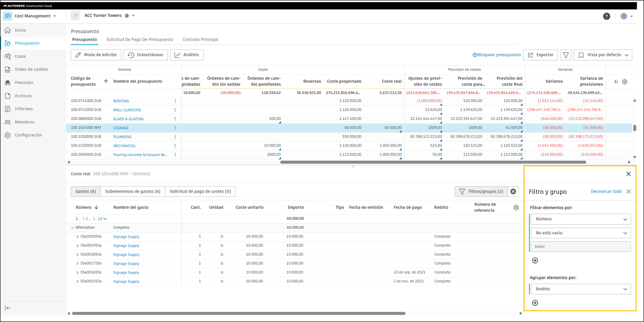
Task: Open the three-dot menu for PLUMBING row
Action: (175, 137)
